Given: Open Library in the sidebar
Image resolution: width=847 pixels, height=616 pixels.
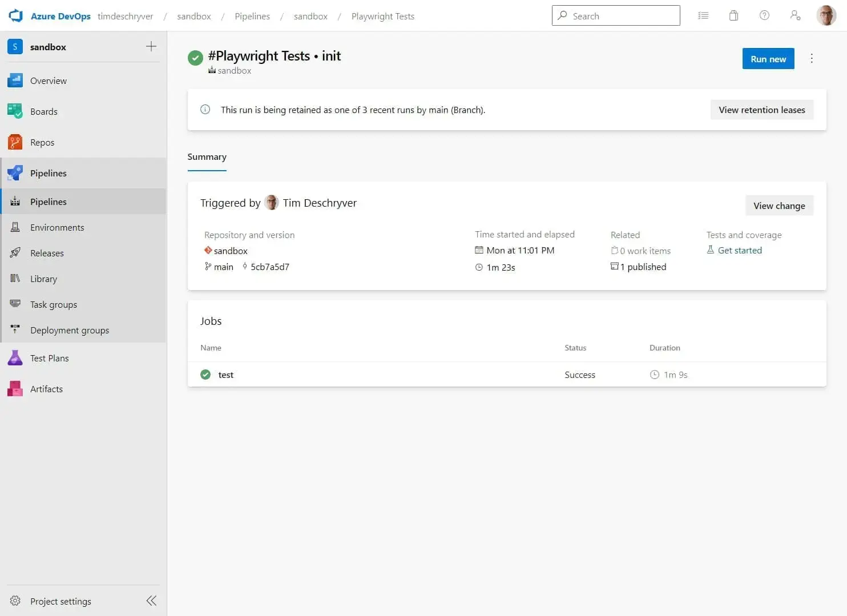Looking at the screenshot, I should [x=83, y=279].
